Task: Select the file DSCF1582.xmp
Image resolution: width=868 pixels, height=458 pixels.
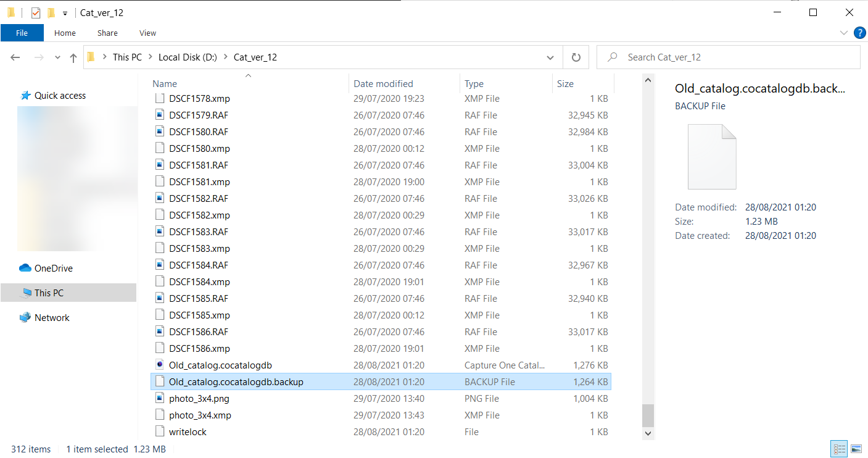Action: coord(199,215)
